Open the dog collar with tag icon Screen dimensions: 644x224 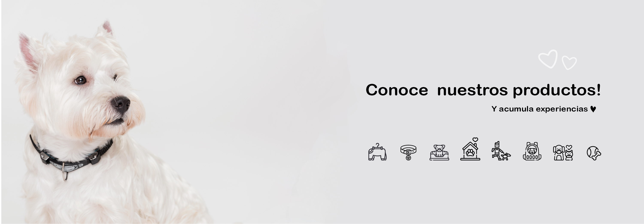click(408, 152)
